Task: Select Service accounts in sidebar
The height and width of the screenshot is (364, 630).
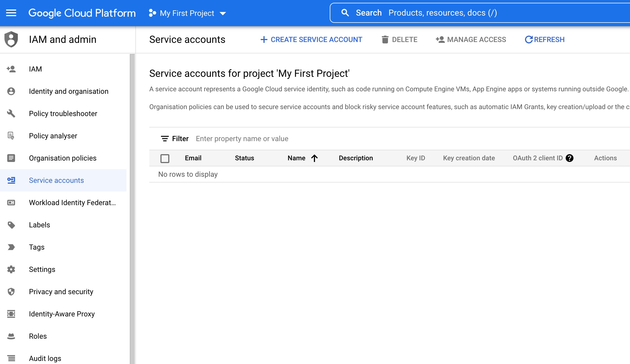Action: pyautogui.click(x=63, y=180)
